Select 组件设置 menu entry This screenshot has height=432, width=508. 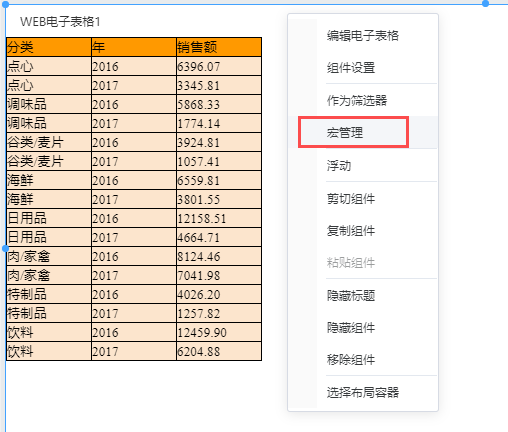pyautogui.click(x=363, y=68)
